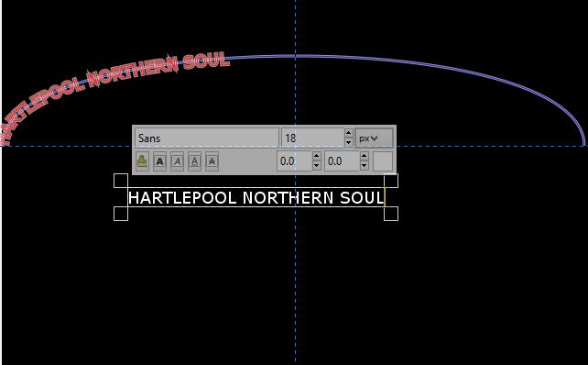Open the text color swatch
Image resolution: width=588 pixels, height=365 pixels.
[x=383, y=161]
